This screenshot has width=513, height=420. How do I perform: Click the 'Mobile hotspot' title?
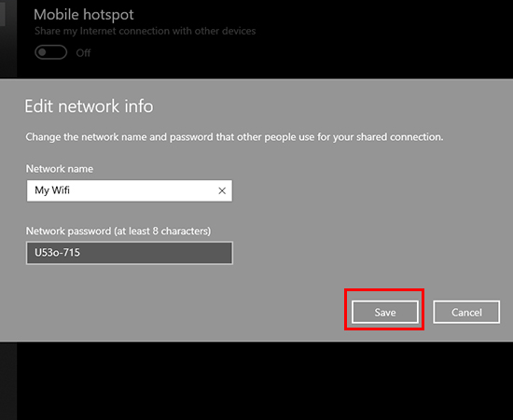tap(84, 15)
